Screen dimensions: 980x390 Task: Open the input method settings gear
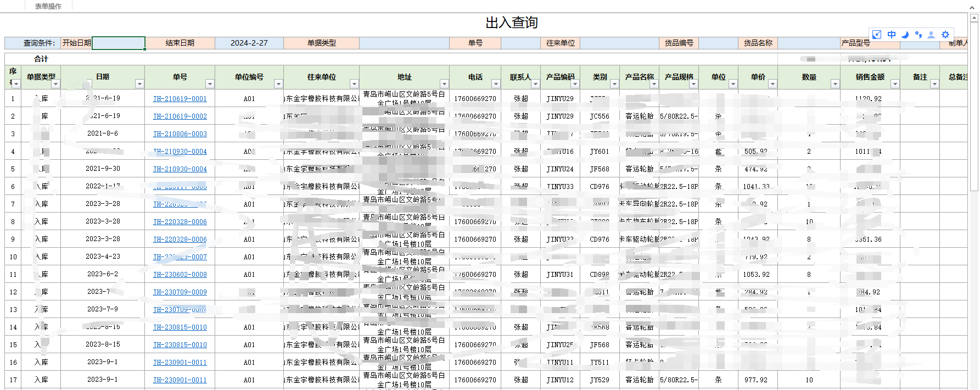pos(945,35)
